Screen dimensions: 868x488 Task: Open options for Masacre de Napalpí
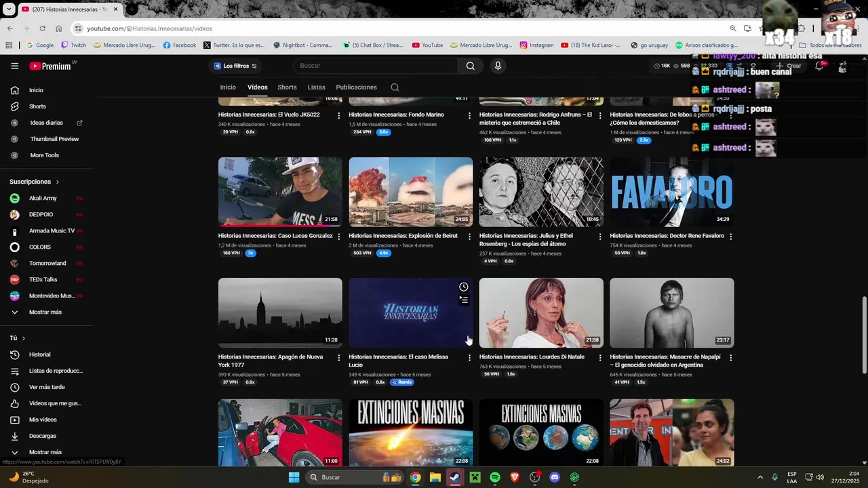730,358
